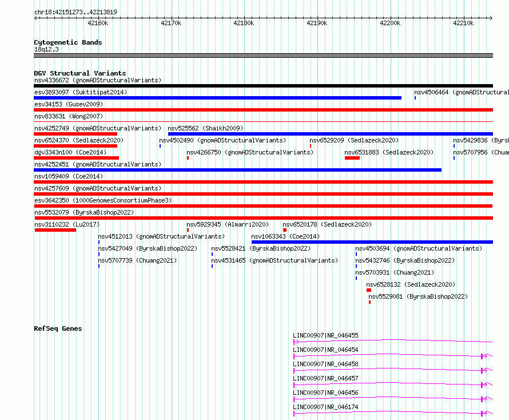Select the esv3893097 Suktitipat2014 label
The height and width of the screenshot is (420, 509).
coord(81,92)
